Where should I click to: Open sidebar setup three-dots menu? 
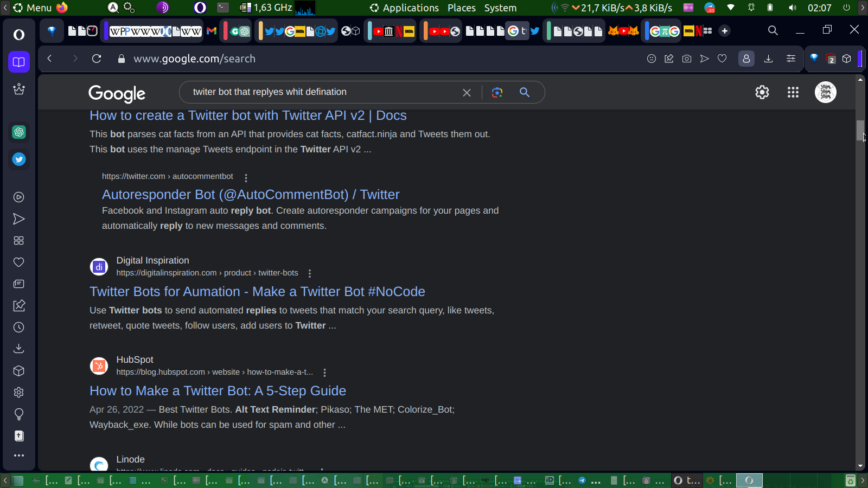(x=19, y=455)
